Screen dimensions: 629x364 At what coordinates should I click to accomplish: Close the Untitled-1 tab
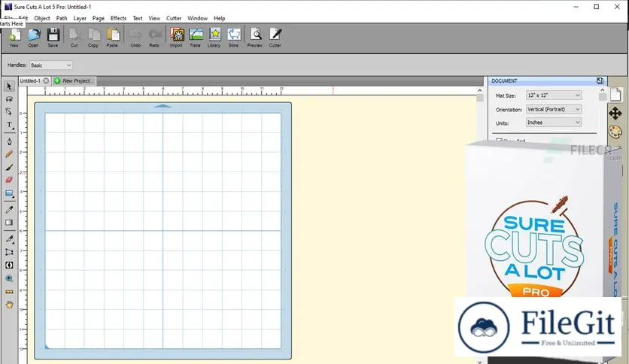point(46,80)
